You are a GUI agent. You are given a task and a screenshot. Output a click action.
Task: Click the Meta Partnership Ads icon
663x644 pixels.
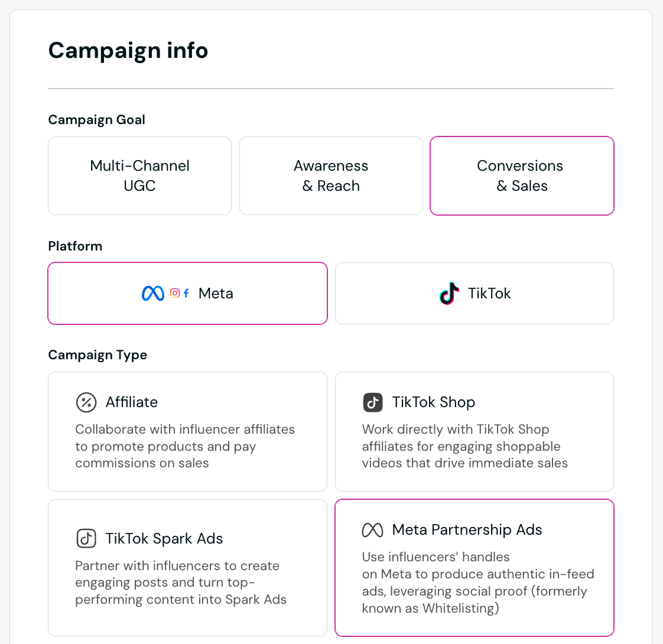coord(373,530)
